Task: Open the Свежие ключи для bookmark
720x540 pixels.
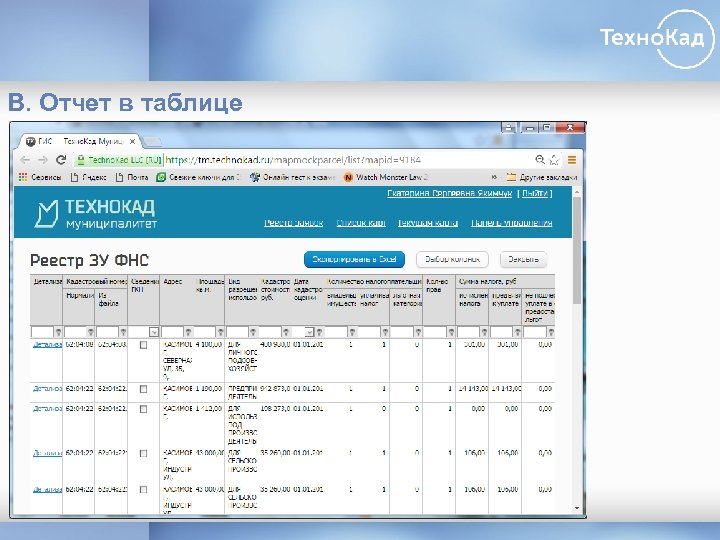Action: 198,177
